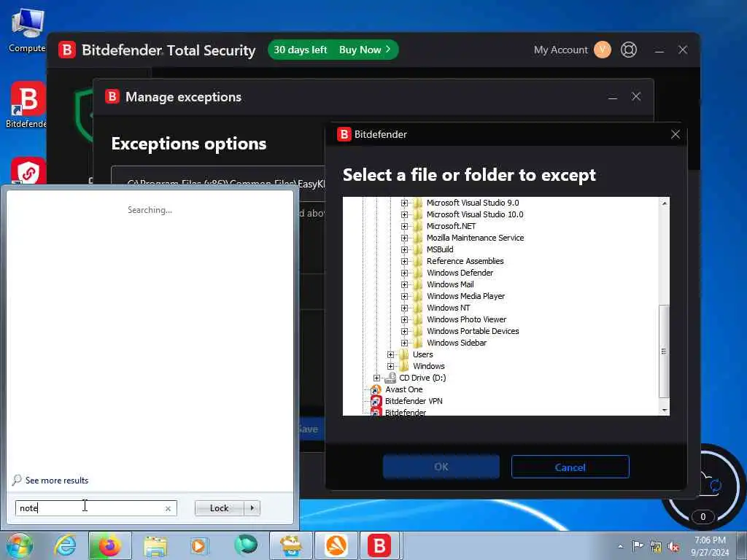Expand the Windows Defender folder
The width and height of the screenshot is (747, 560).
coord(404,273)
